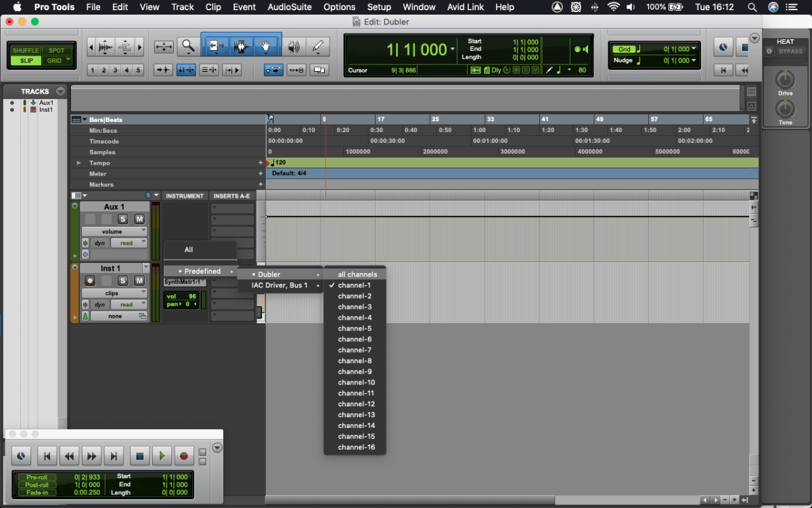Image resolution: width=812 pixels, height=508 pixels.
Task: Select channel-16 in the channel list
Action: tap(355, 447)
